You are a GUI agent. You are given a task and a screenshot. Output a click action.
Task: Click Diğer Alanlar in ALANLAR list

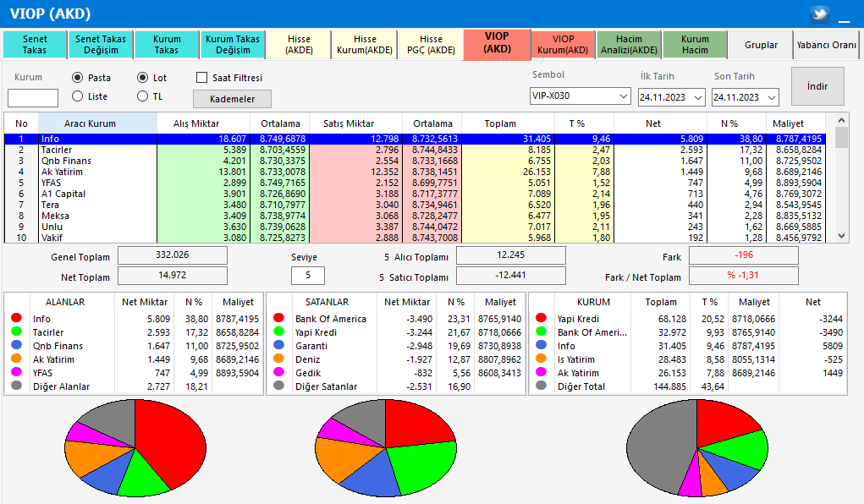click(61, 386)
